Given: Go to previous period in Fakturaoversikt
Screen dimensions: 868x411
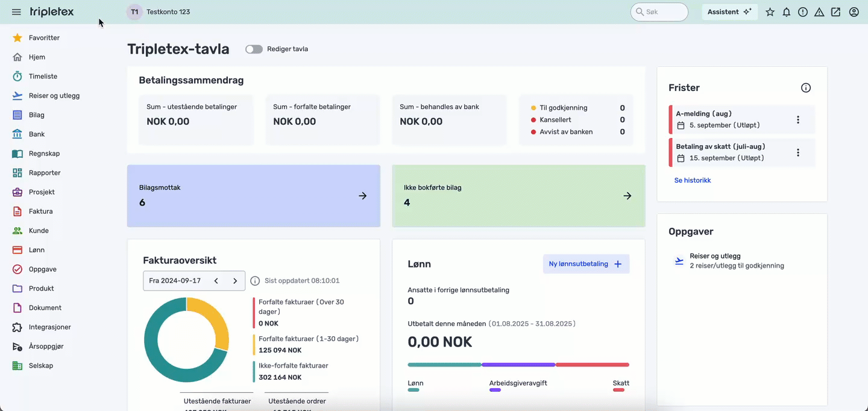Looking at the screenshot, I should pos(216,281).
